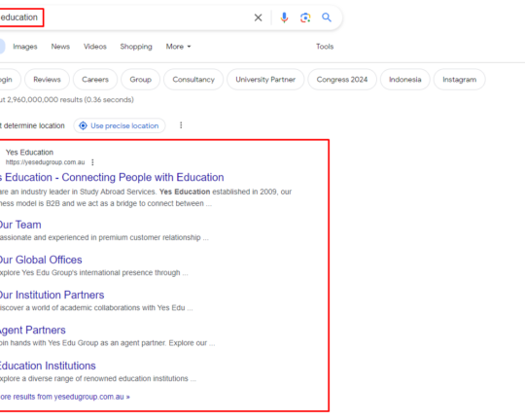Select the Indonesia filter chip
525x420 pixels.
[x=405, y=80]
